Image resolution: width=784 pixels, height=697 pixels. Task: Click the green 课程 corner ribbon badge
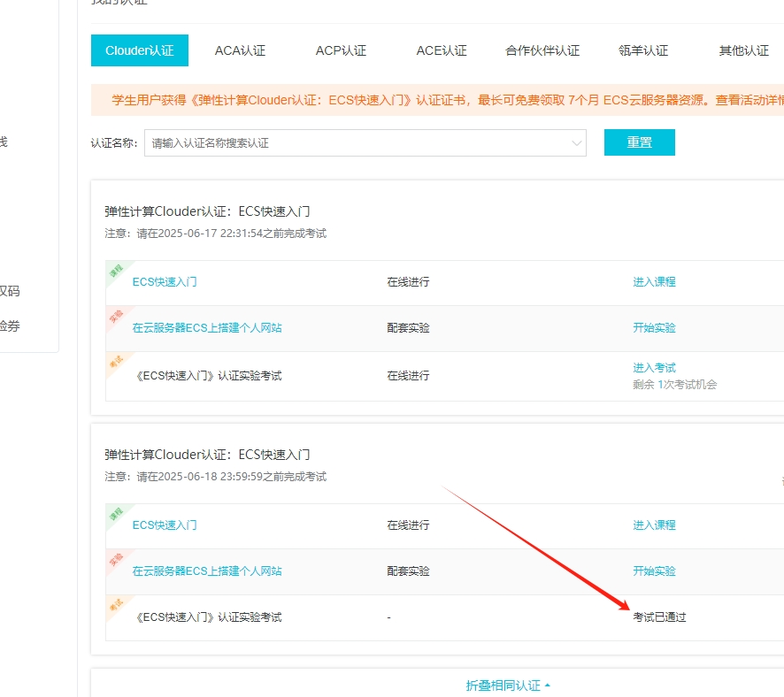(118, 268)
